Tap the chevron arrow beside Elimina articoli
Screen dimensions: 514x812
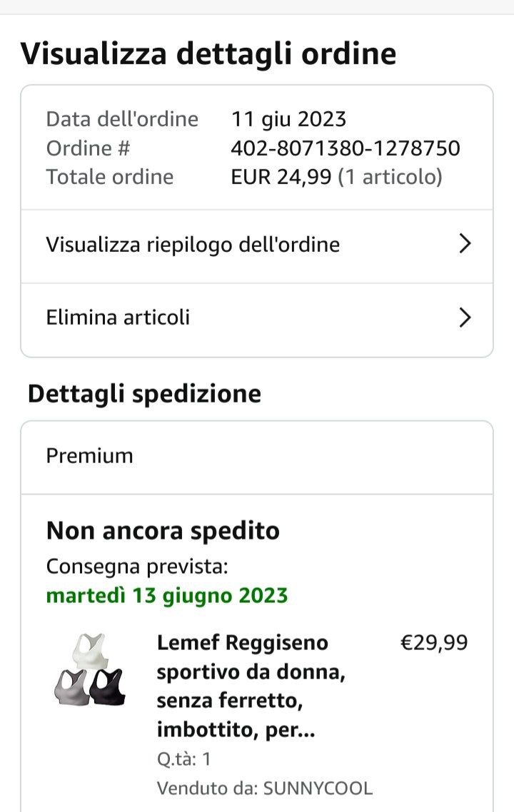tap(465, 318)
